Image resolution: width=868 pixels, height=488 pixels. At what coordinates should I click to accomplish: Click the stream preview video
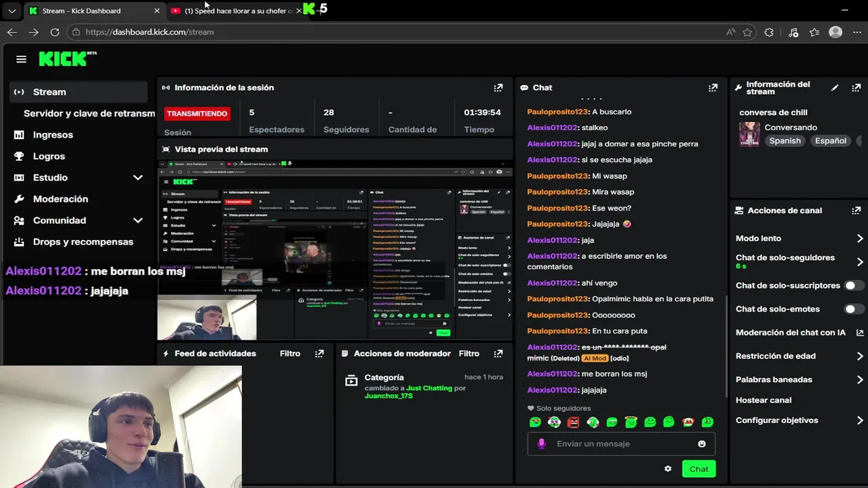[335, 249]
